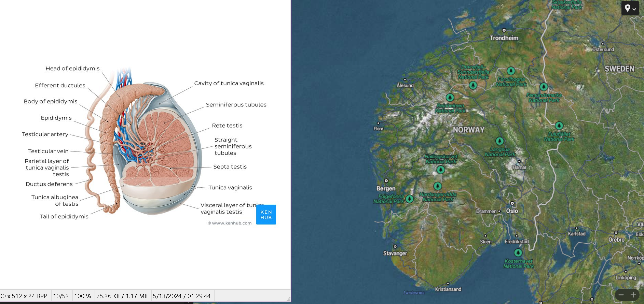Click the Kenhub logo in image viewer
Viewport: 644px width, 304px height.
pos(266,215)
